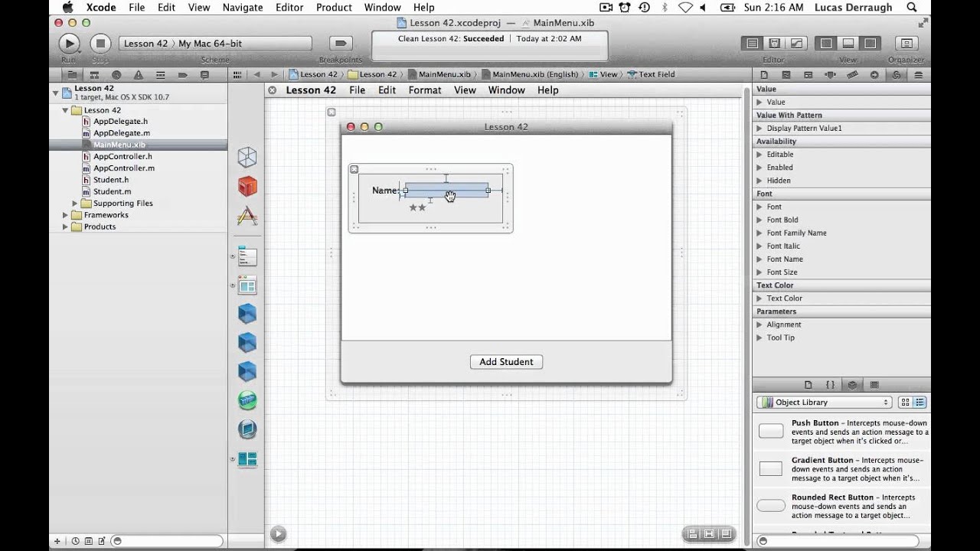Open the Xcode application menu
This screenshot has width=980, height=551.
[100, 8]
